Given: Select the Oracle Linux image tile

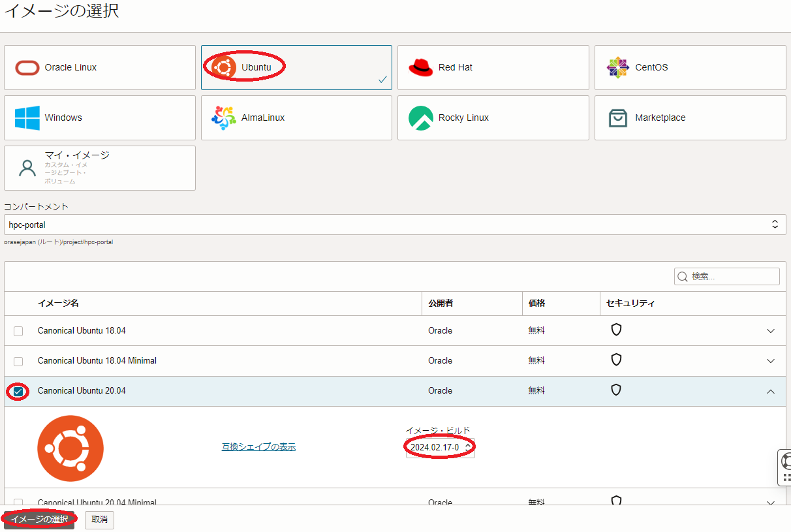Looking at the screenshot, I should (99, 67).
